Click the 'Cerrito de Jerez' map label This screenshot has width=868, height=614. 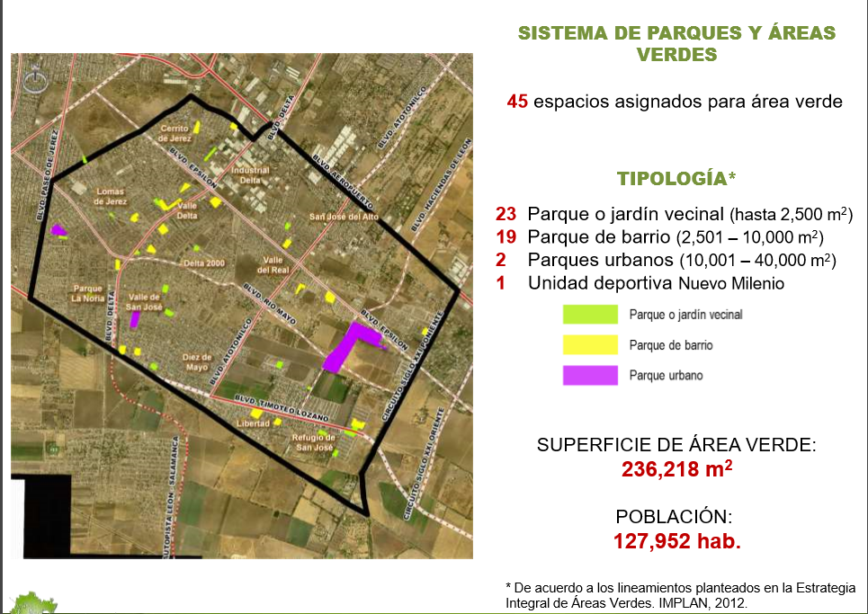174,133
